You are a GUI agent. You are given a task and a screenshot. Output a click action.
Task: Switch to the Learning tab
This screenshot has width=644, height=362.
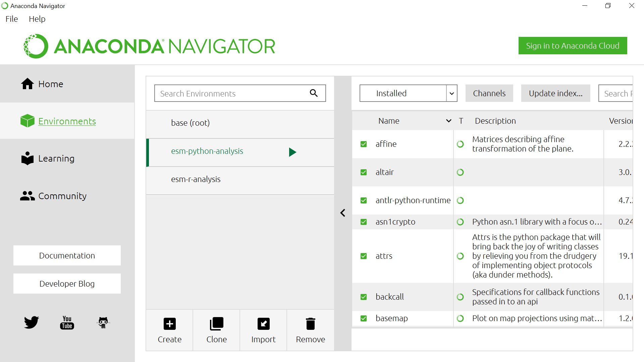(x=56, y=159)
